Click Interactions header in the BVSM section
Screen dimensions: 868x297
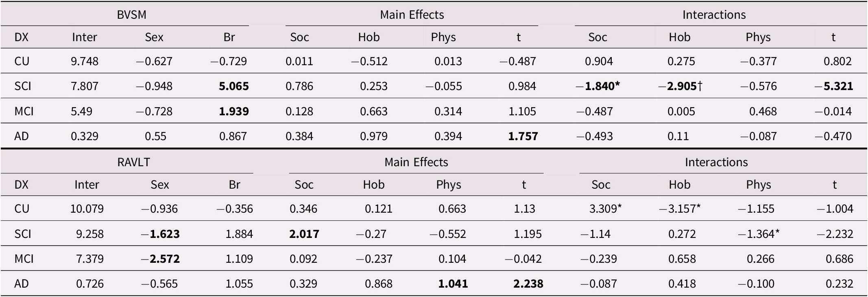tap(714, 15)
